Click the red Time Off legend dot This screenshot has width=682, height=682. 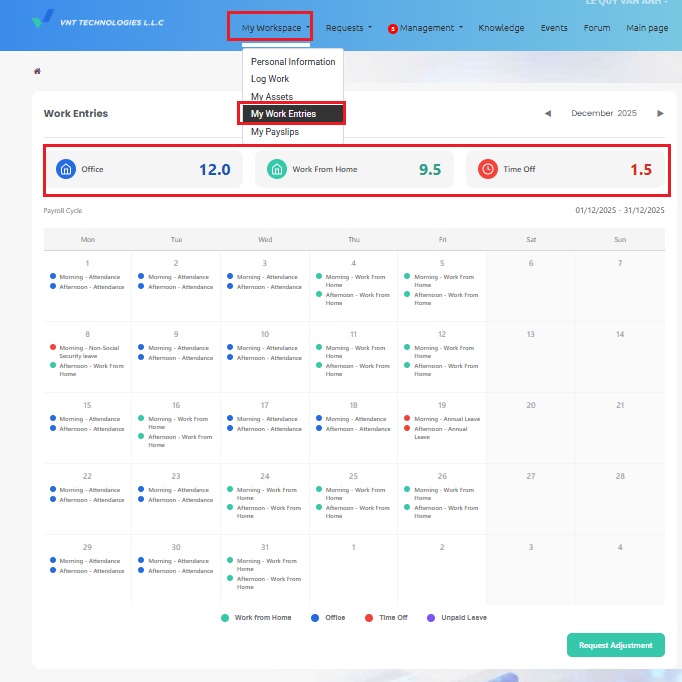pos(370,618)
